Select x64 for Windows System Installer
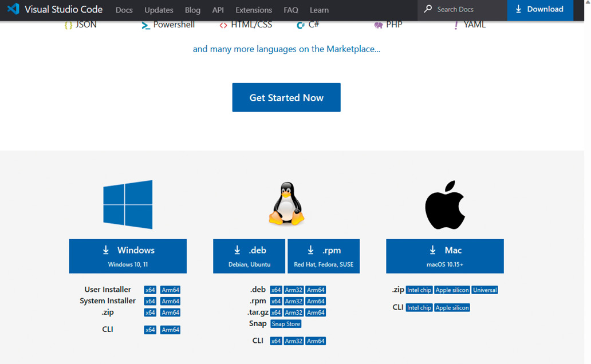Viewport: 591px width, 364px height. [150, 301]
